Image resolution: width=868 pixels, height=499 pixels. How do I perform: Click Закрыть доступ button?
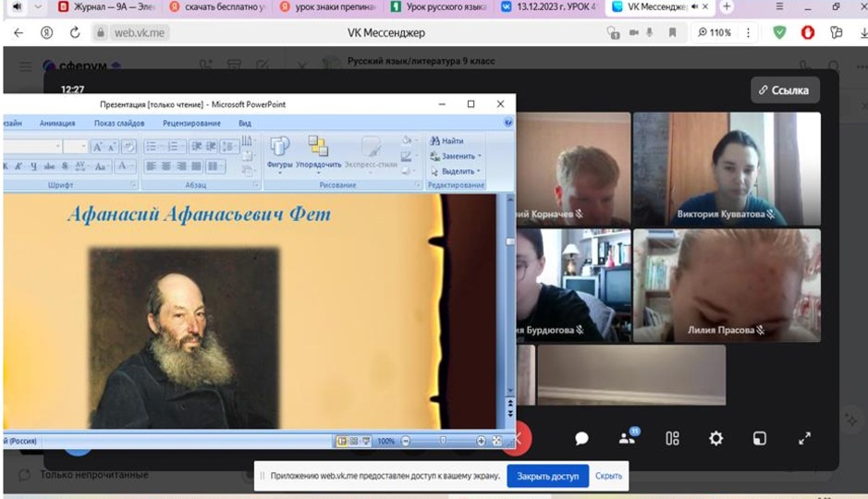(547, 476)
